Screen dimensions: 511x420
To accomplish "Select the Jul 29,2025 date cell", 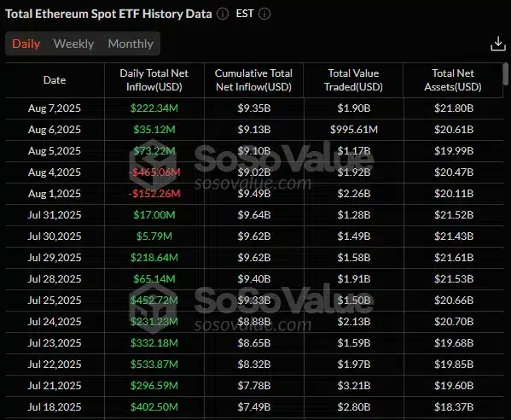I will tap(55, 258).
